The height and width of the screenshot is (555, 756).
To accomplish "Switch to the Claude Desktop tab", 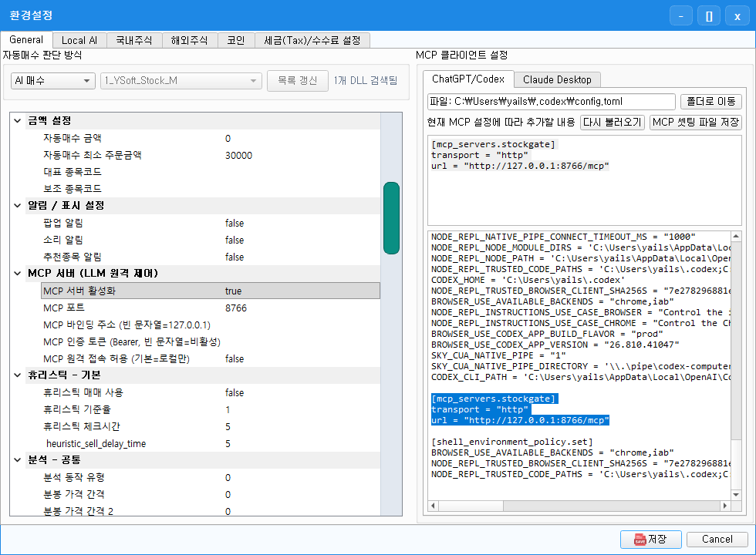I will click(557, 79).
